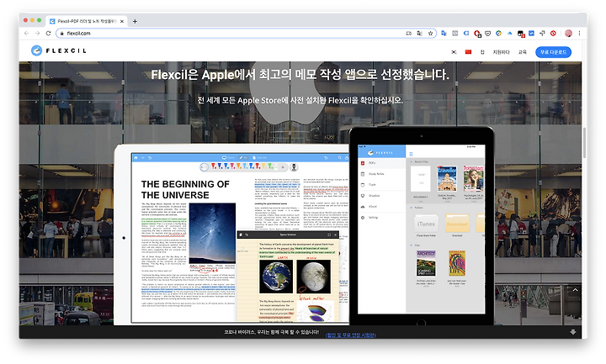
Task: Open the red diamond extension icon
Action: click(x=554, y=33)
